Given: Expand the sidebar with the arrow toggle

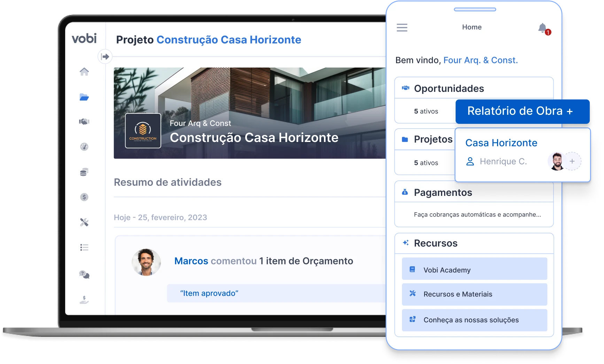Looking at the screenshot, I should click(105, 57).
